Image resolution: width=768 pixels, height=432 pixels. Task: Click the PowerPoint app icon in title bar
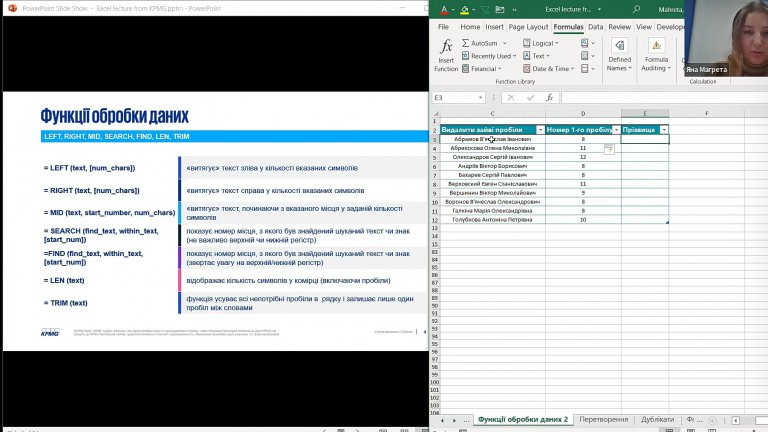point(12,8)
